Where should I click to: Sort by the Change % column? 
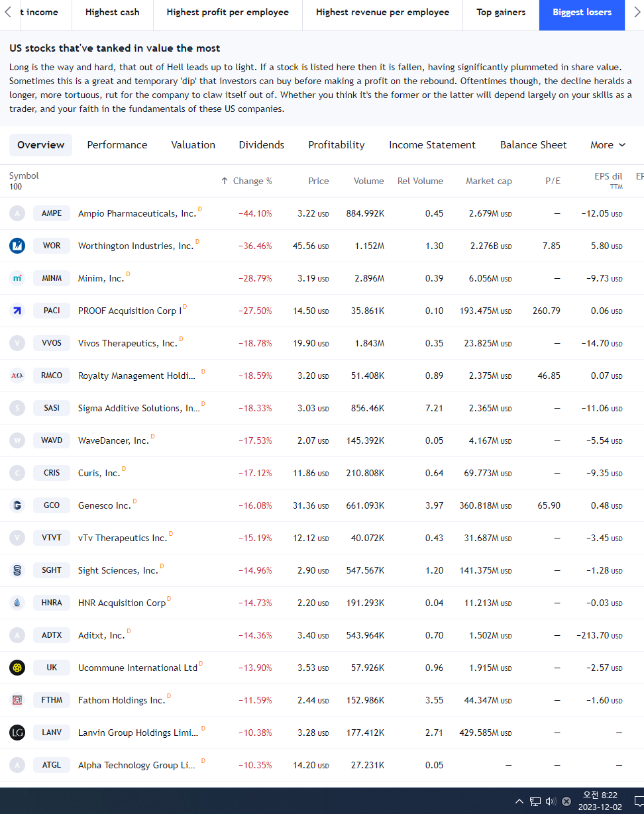click(x=246, y=181)
